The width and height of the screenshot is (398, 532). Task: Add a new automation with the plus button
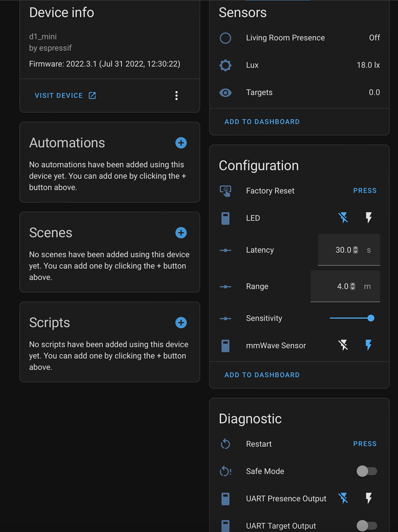(181, 143)
